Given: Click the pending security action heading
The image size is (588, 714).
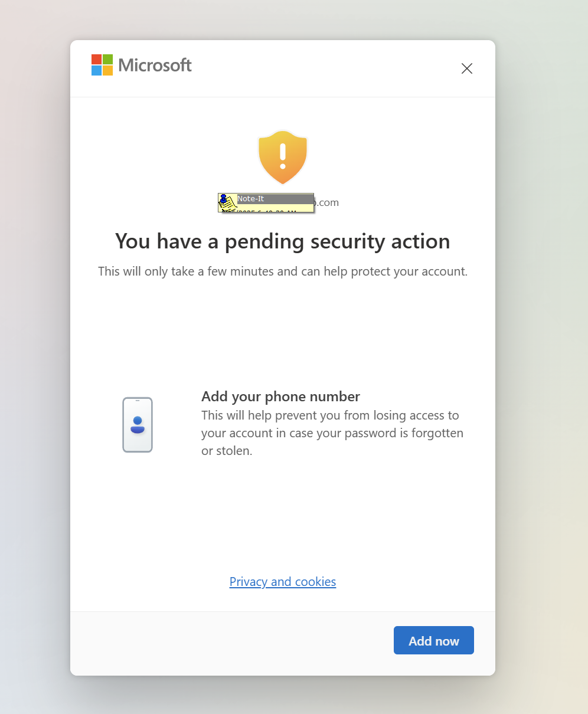Looking at the screenshot, I should [x=283, y=241].
